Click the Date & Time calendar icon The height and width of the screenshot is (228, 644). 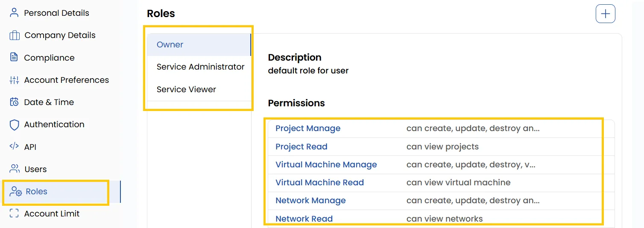[x=15, y=102]
